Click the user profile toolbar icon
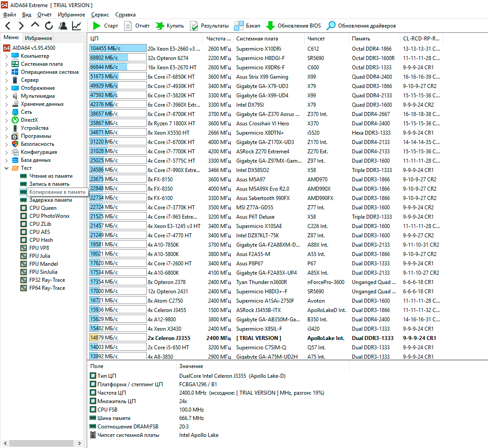 [x=63, y=26]
